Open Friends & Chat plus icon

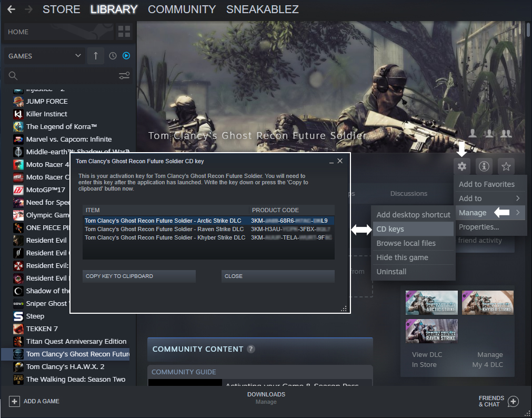tap(513, 401)
